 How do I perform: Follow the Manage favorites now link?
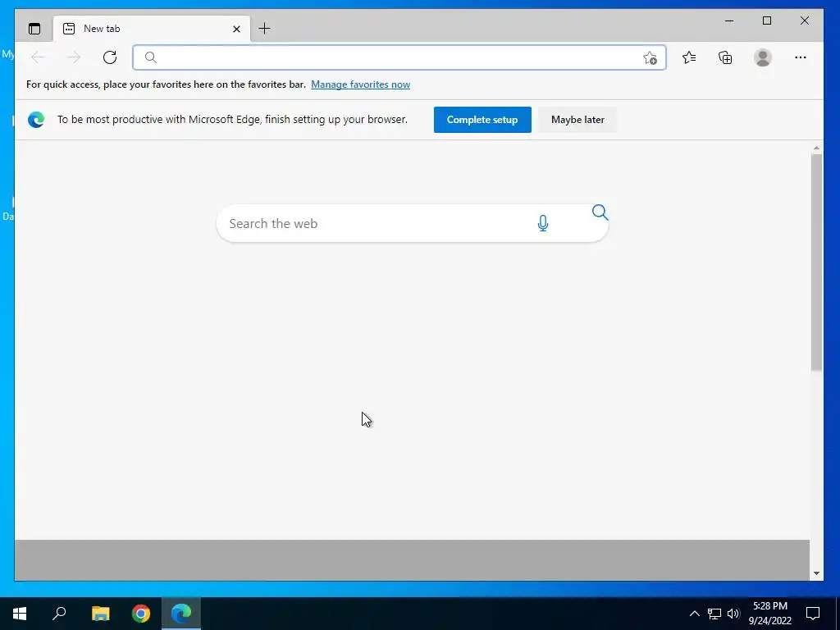coord(361,84)
